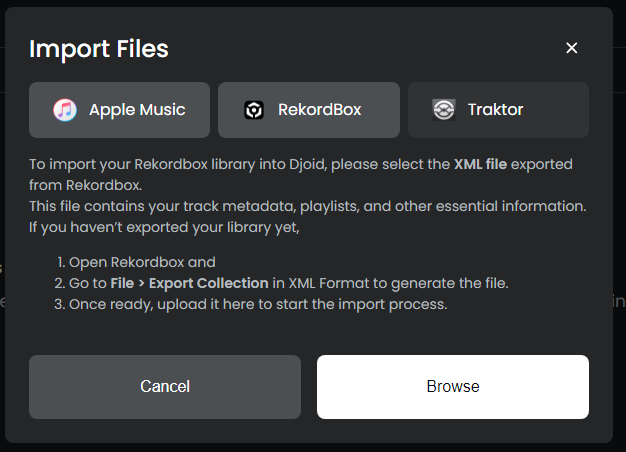Click the haven't exported your library line
The width and height of the screenshot is (626, 452).
(164, 226)
